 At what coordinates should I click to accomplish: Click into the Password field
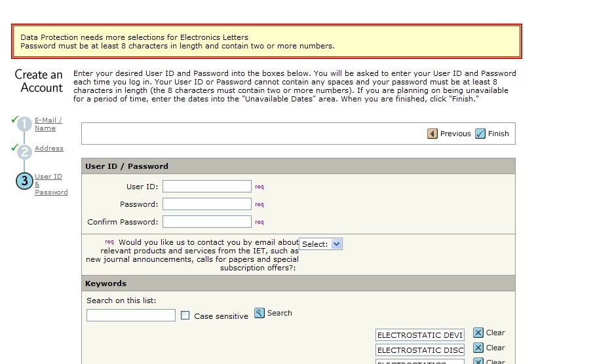click(x=207, y=204)
